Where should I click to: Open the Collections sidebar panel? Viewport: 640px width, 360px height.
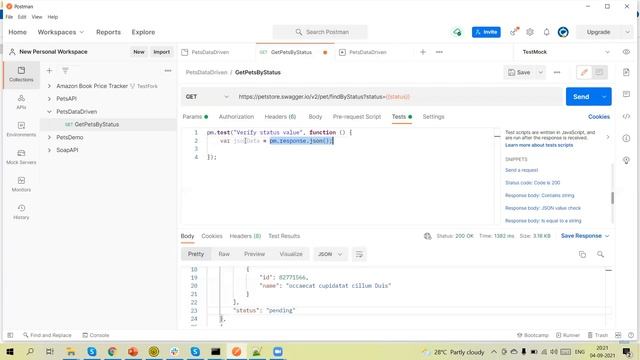click(21, 74)
